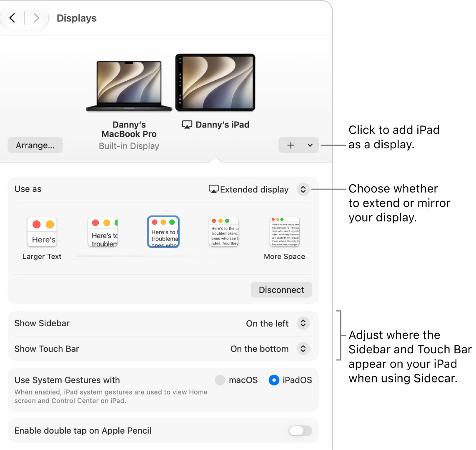This screenshot has width=476, height=450.
Task: Select iPadOS for system gestures
Action: pyautogui.click(x=274, y=380)
